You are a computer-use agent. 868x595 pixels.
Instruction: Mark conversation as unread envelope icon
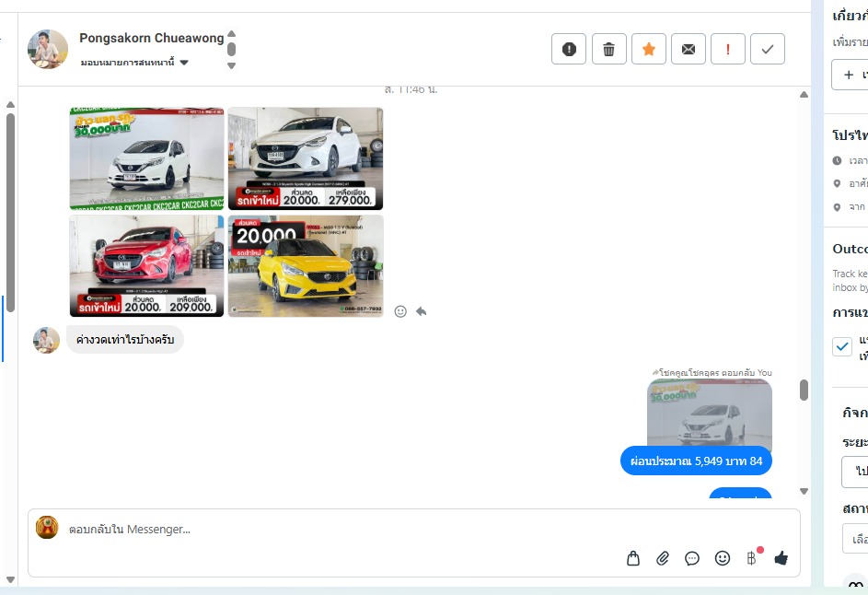pos(689,50)
